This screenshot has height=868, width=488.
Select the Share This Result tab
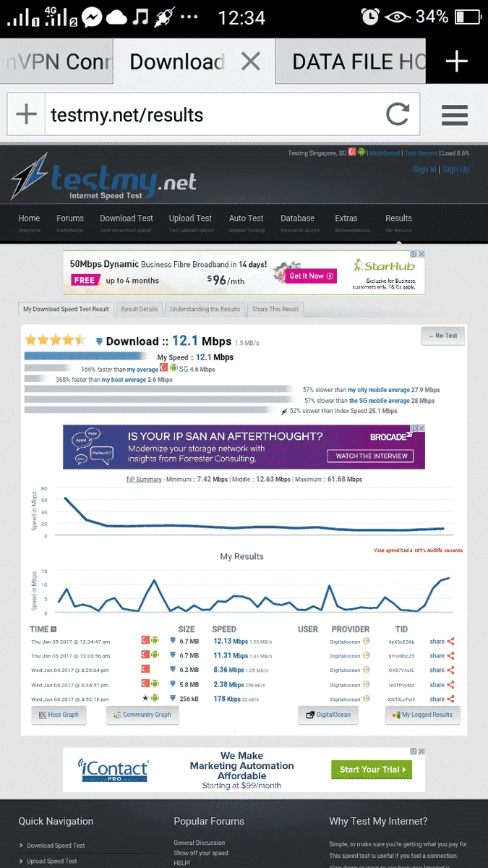pos(275,309)
